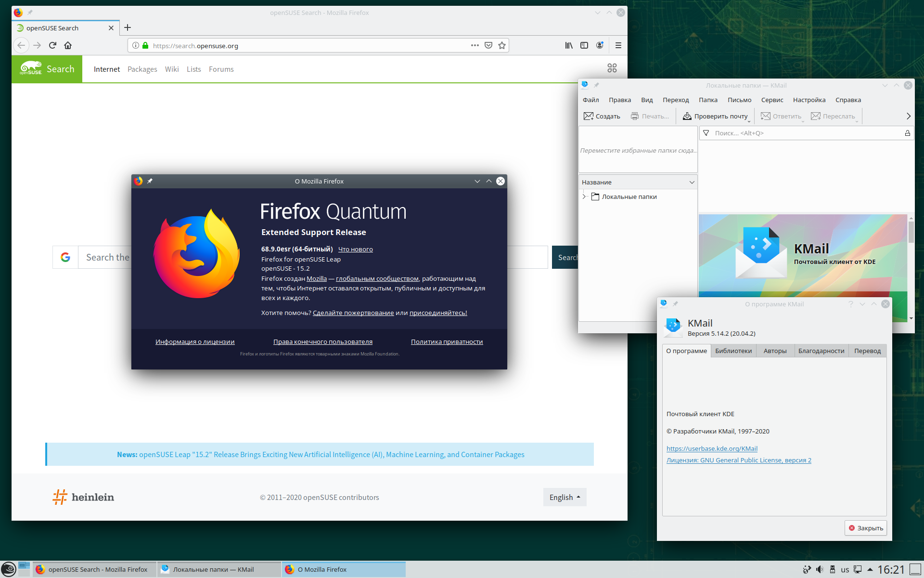
Task: Expand KMail toolbar overflow chevron
Action: point(908,116)
